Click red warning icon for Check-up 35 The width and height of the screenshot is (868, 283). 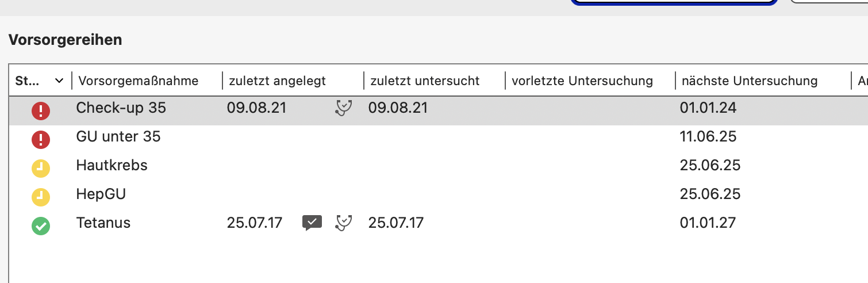click(41, 110)
